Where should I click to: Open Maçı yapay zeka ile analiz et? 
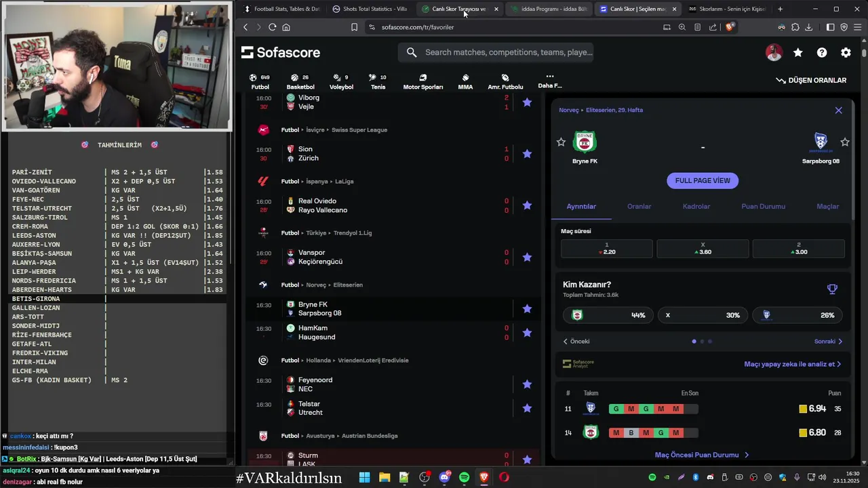(x=793, y=364)
